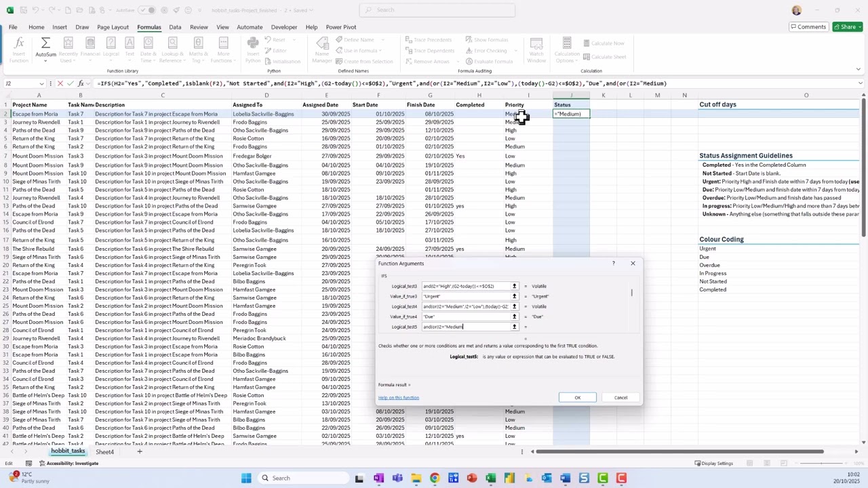Switch to the Power Pivot tab
Viewport: 868px width, 488px height.
(x=340, y=27)
